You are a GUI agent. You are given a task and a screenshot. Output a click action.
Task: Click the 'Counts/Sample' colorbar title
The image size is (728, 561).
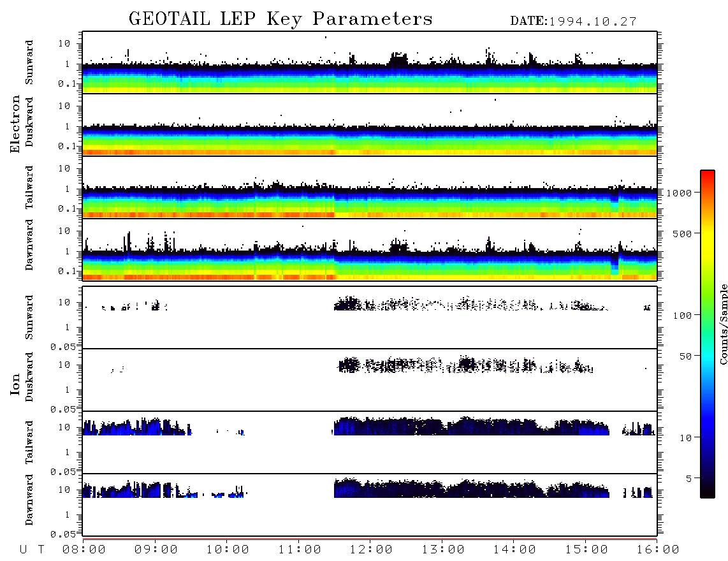(x=724, y=324)
